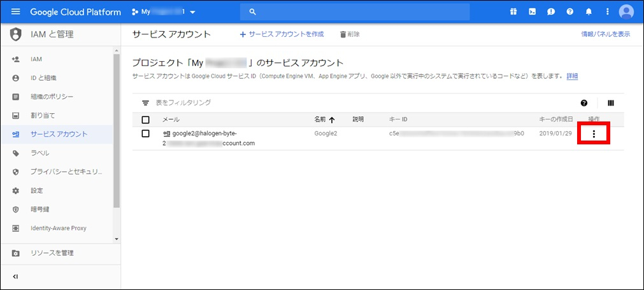Open the feedback alert bubble icon
The width and height of the screenshot is (644, 290).
tap(551, 12)
